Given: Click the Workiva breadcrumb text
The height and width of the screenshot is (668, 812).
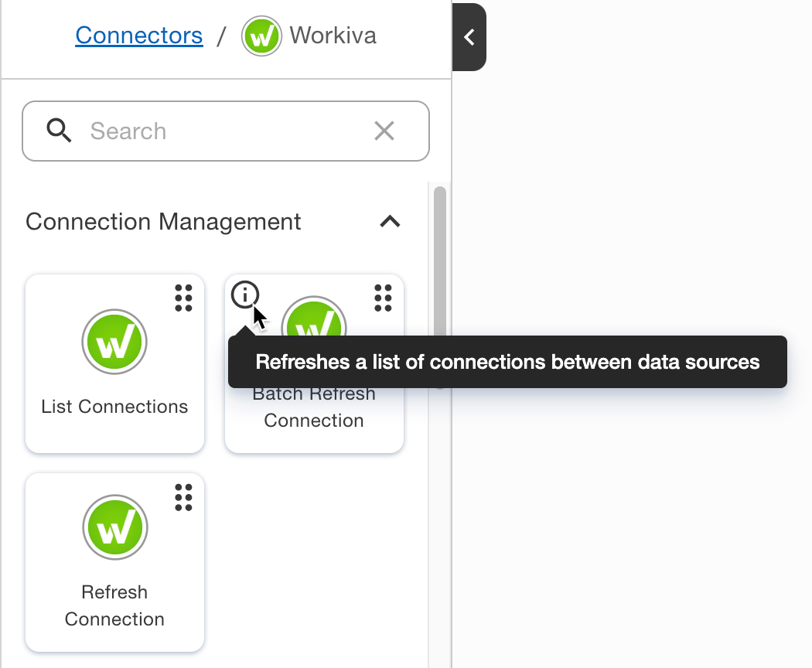Looking at the screenshot, I should pyautogui.click(x=333, y=36).
